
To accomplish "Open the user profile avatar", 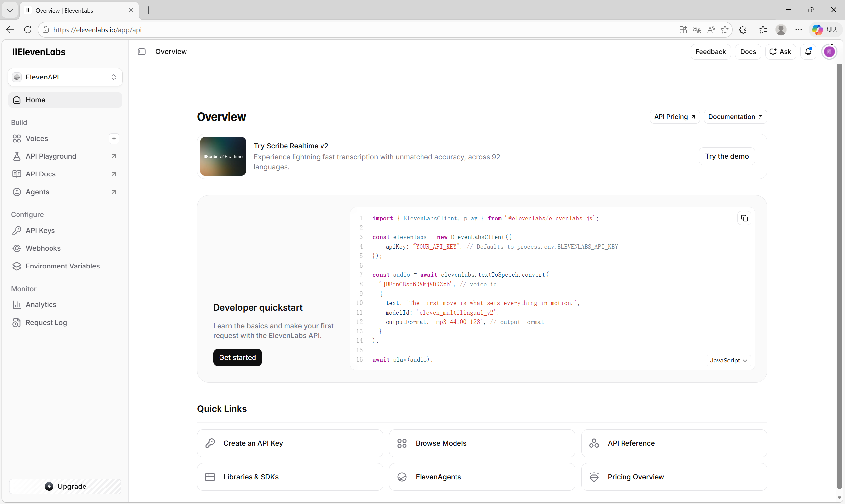I will pyautogui.click(x=829, y=52).
